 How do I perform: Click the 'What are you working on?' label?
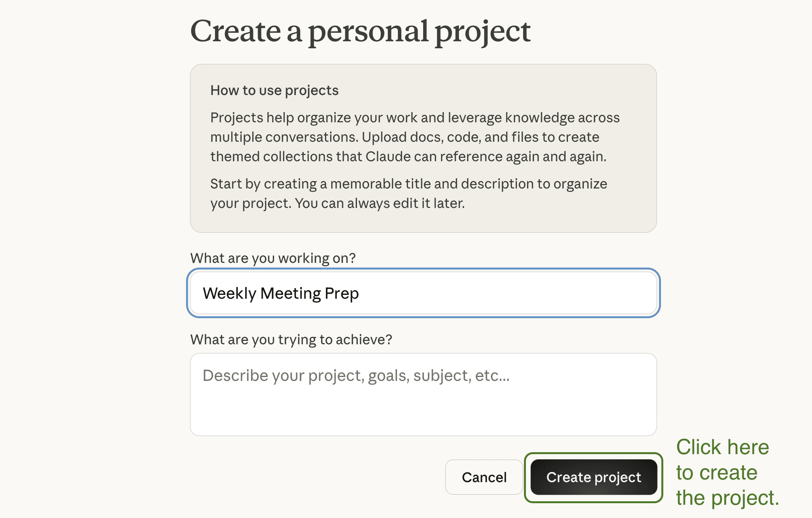(x=273, y=258)
